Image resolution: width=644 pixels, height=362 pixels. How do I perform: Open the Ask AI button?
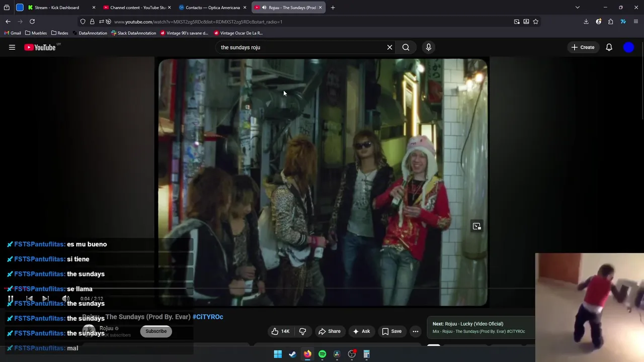pos(361,331)
